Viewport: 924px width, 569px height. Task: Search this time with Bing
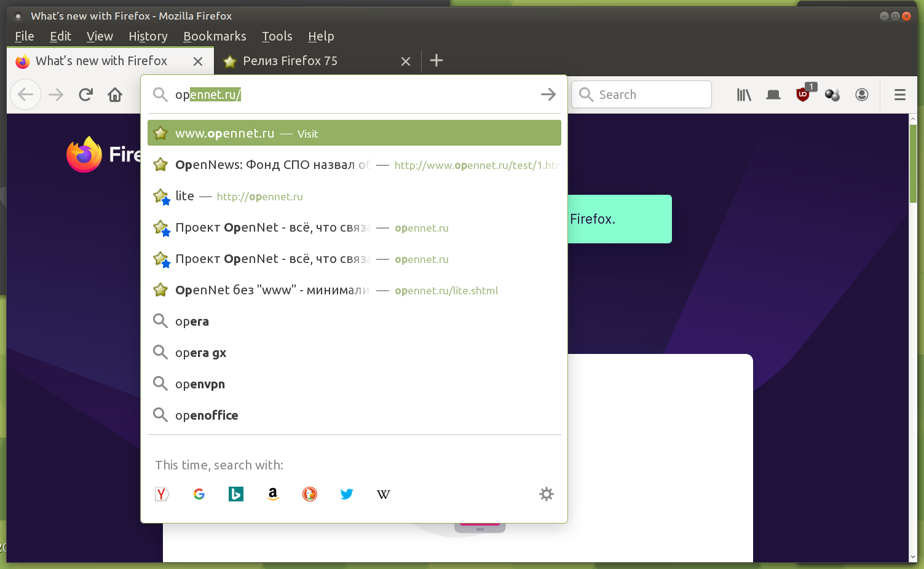point(236,494)
